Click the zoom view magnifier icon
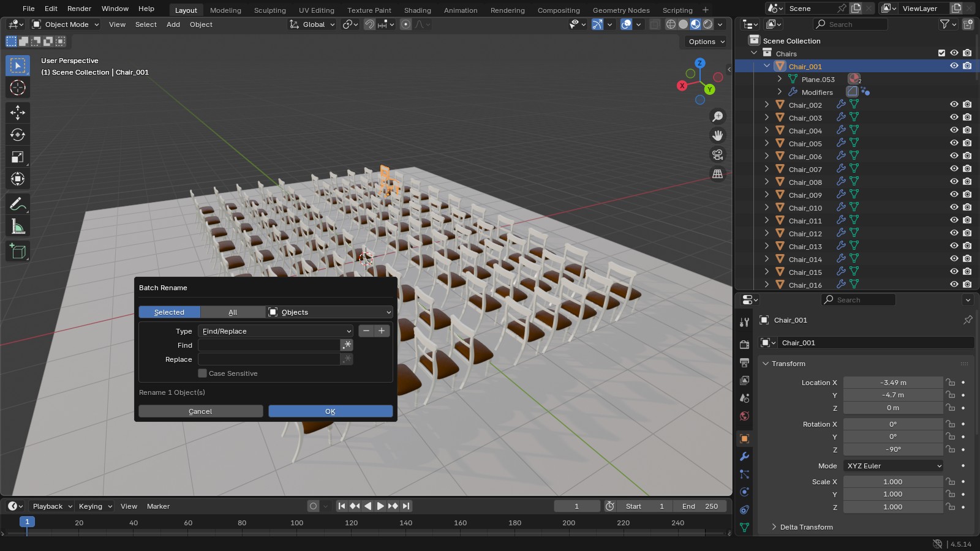The width and height of the screenshot is (980, 551). (x=718, y=116)
